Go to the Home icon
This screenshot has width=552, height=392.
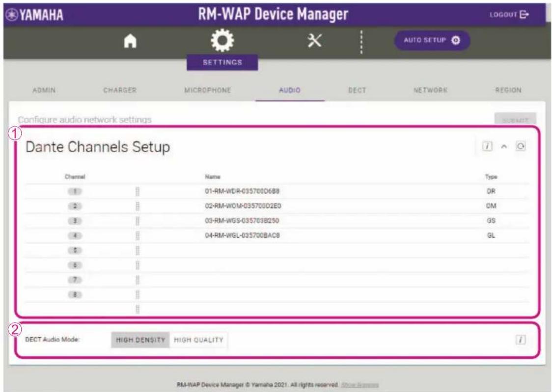point(130,41)
